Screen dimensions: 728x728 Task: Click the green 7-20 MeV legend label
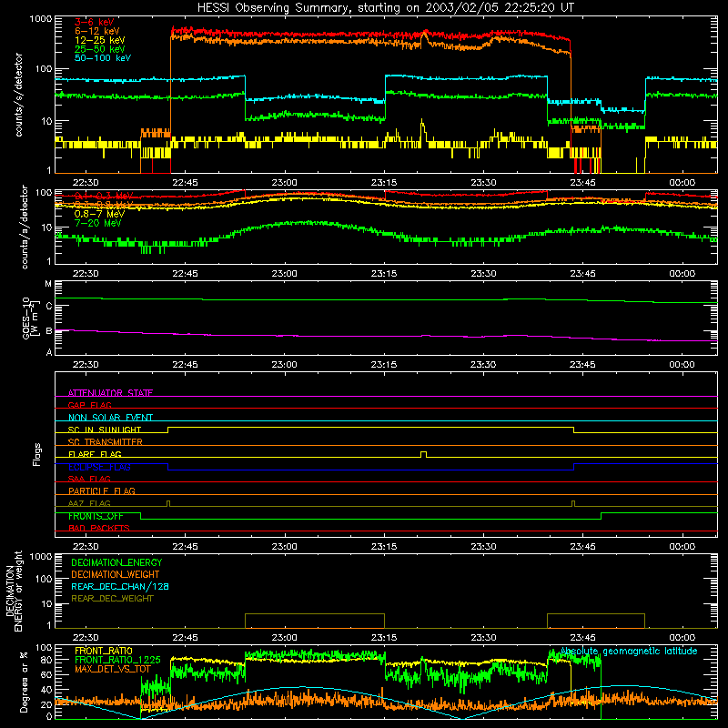97,223
